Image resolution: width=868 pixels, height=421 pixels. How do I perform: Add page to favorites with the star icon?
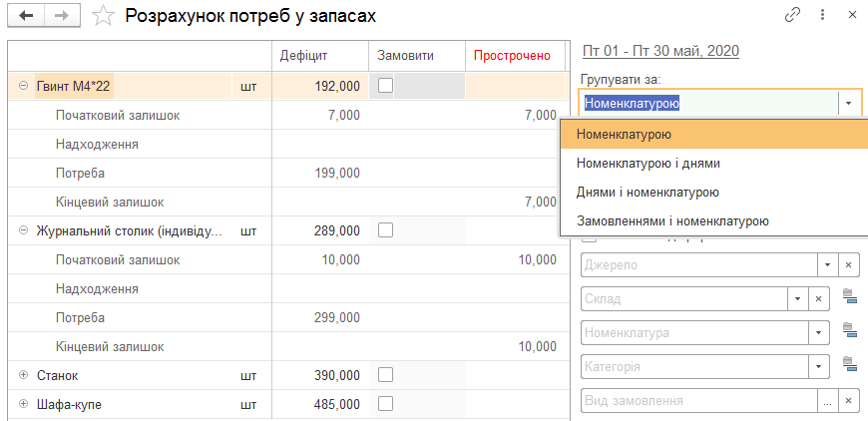tap(102, 16)
